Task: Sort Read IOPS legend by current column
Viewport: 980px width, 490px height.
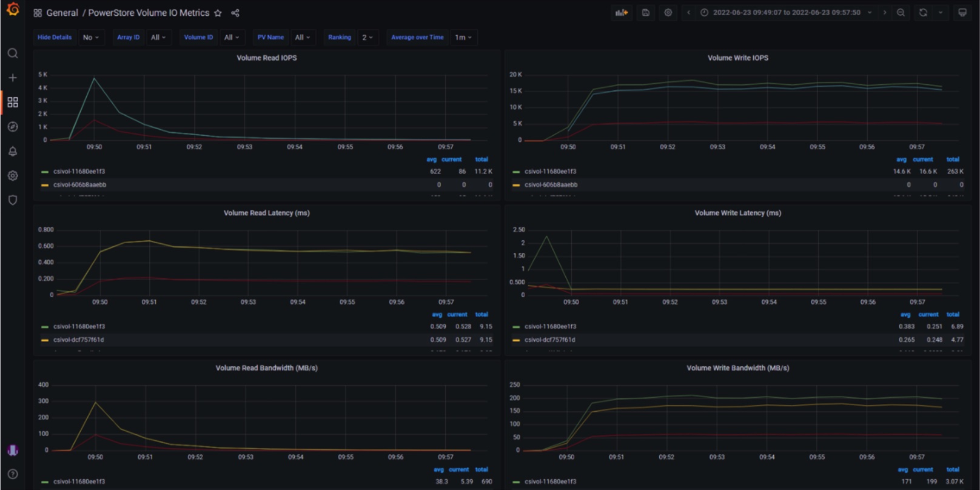Action: coord(452,159)
